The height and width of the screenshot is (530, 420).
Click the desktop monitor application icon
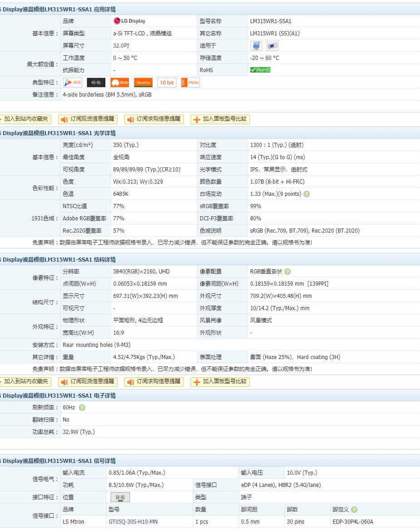click(256, 46)
